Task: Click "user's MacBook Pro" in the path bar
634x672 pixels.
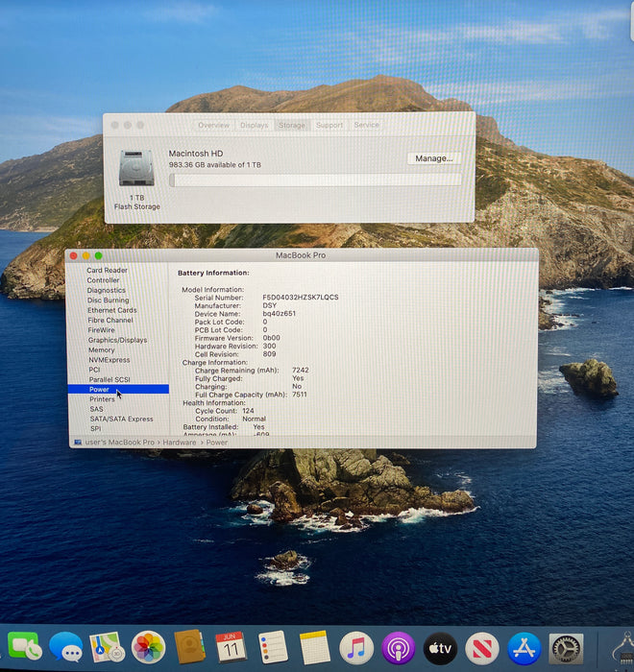Action: pyautogui.click(x=120, y=443)
